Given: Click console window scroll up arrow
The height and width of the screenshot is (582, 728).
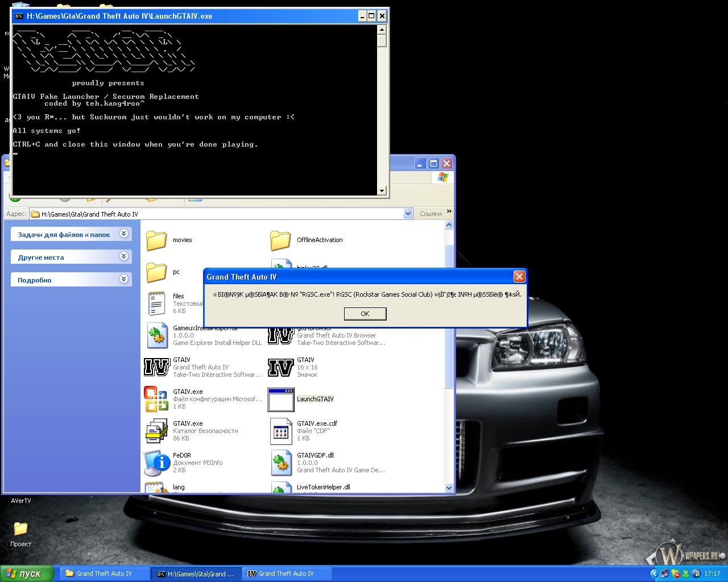Looking at the screenshot, I should (x=382, y=30).
